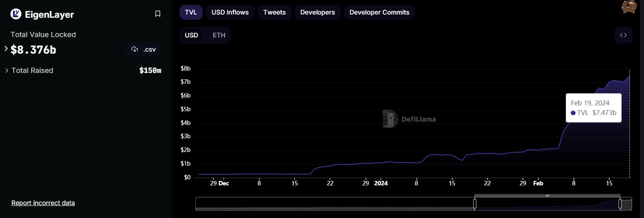The image size is (644, 218).
Task: Switch to the USD Inflows tab
Action: (230, 12)
